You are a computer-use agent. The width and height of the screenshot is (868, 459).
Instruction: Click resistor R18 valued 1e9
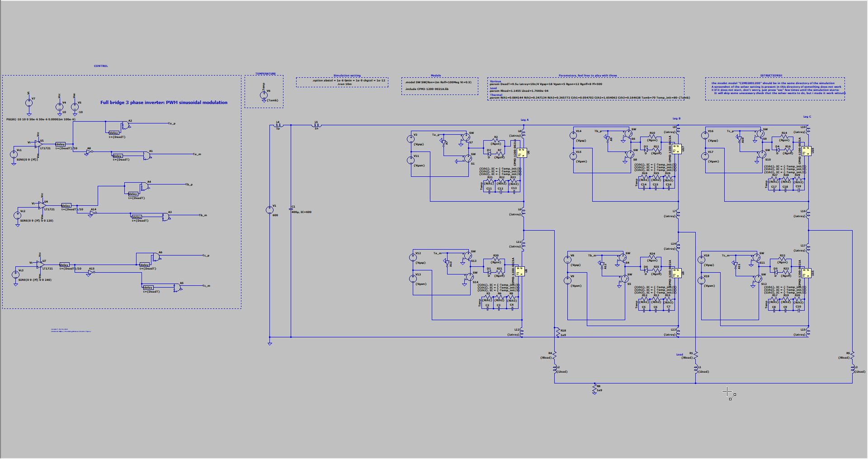(557, 332)
